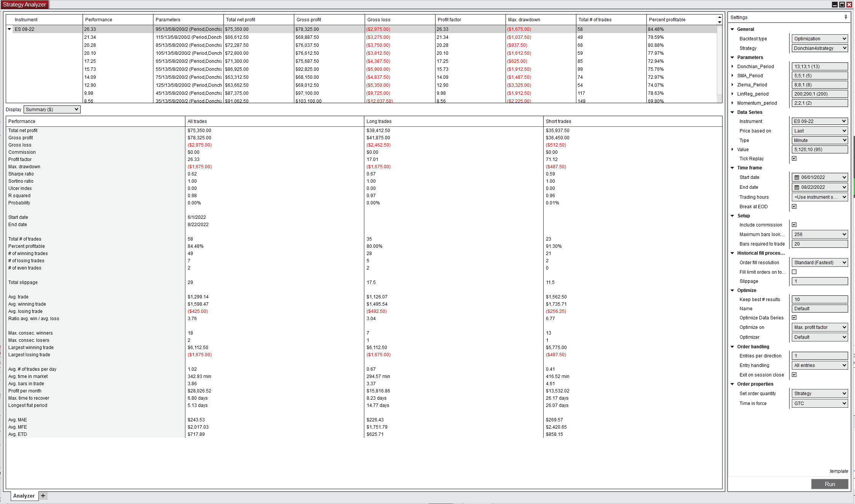The image size is (855, 504).
Task: Select result row with 117 total trades
Action: click(x=362, y=93)
